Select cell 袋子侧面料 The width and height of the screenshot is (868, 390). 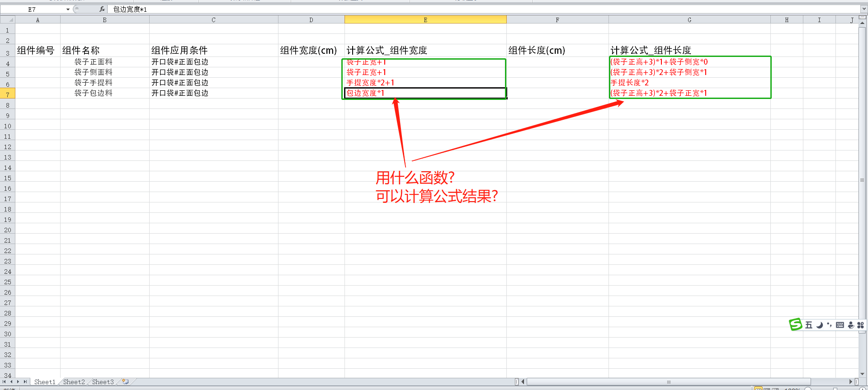[x=104, y=72]
